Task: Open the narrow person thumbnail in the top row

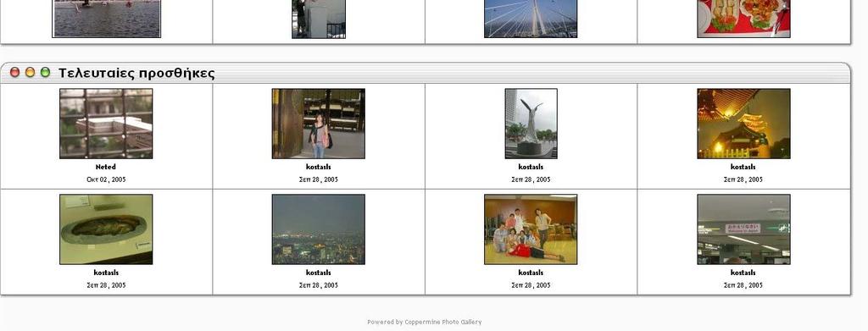Action: coord(319,19)
